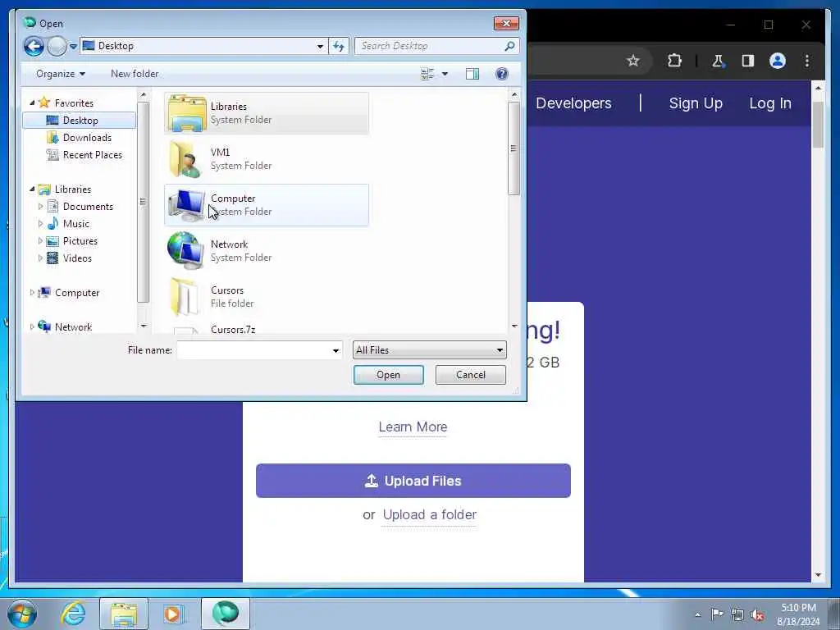Select Documents in the navigation tree
Image resolution: width=840 pixels, height=630 pixels.
tap(88, 206)
